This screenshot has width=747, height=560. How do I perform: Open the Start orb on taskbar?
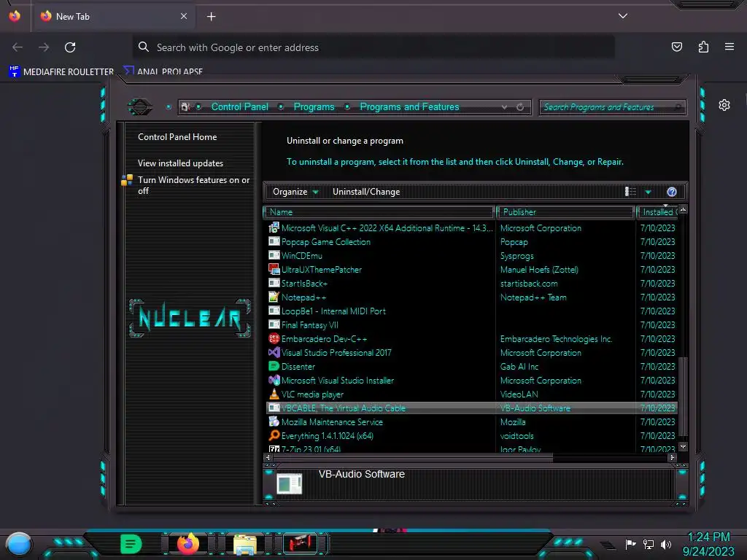tap(19, 544)
